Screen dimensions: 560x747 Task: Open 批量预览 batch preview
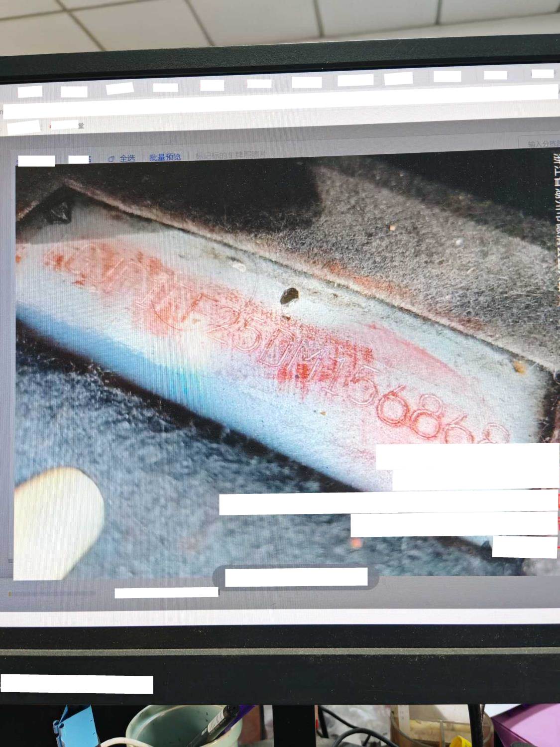(165, 157)
